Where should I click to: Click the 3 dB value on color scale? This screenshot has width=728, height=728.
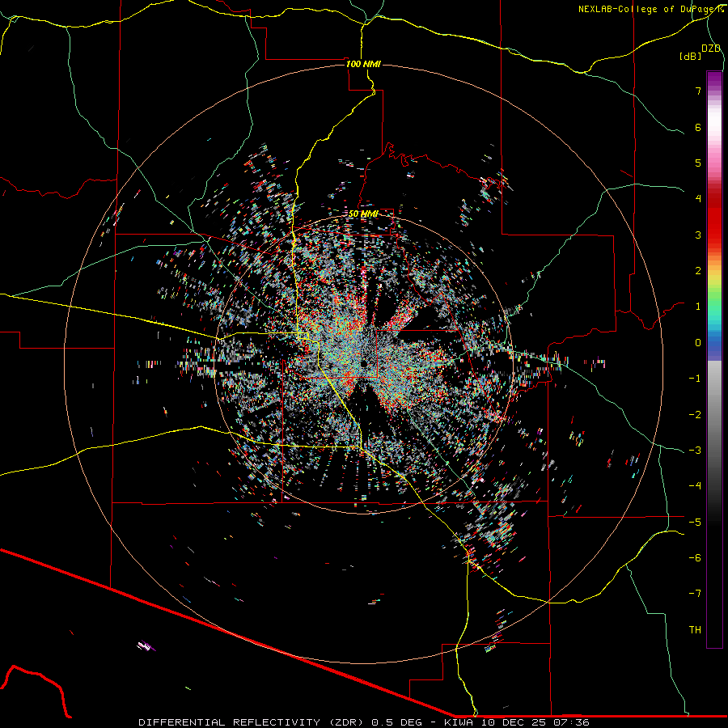click(x=698, y=235)
